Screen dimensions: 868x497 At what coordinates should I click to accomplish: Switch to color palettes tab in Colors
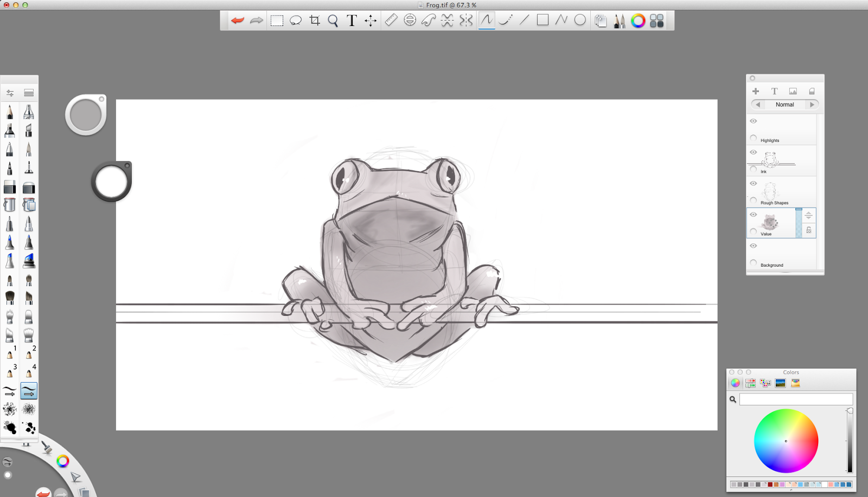pyautogui.click(x=765, y=383)
